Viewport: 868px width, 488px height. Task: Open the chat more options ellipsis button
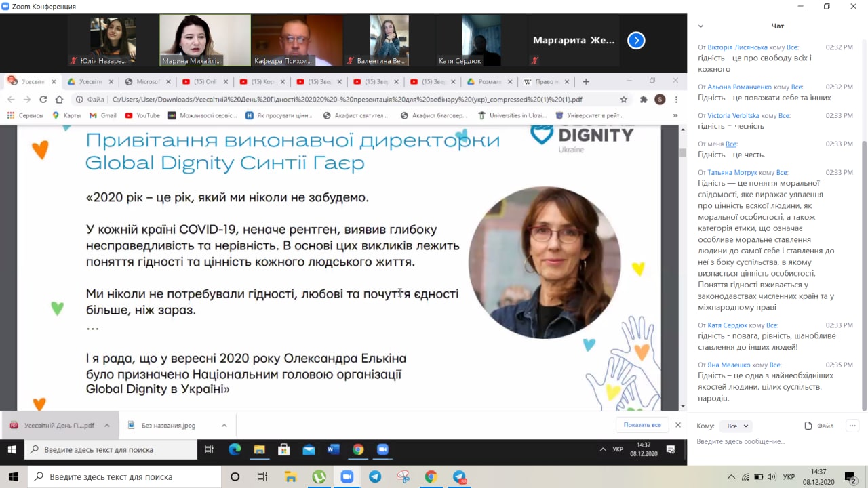tap(853, 426)
